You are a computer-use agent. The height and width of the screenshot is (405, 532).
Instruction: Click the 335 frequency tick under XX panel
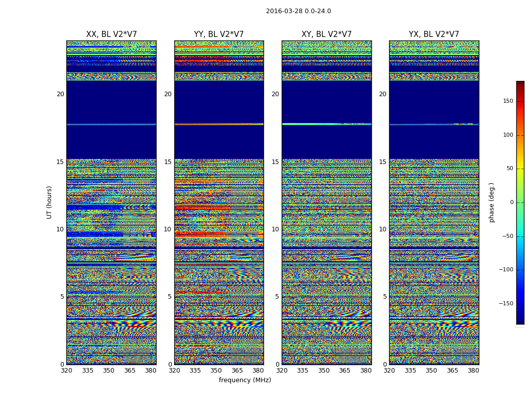(x=88, y=371)
